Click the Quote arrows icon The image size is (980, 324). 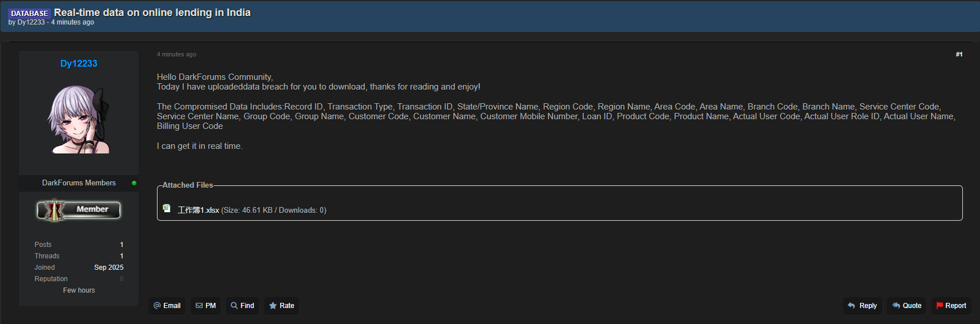[x=896, y=306]
